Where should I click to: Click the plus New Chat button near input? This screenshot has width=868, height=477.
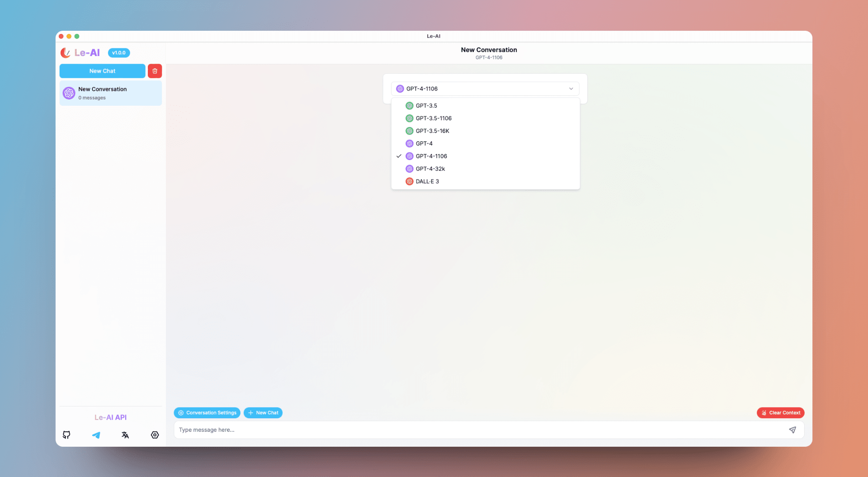pyautogui.click(x=263, y=413)
